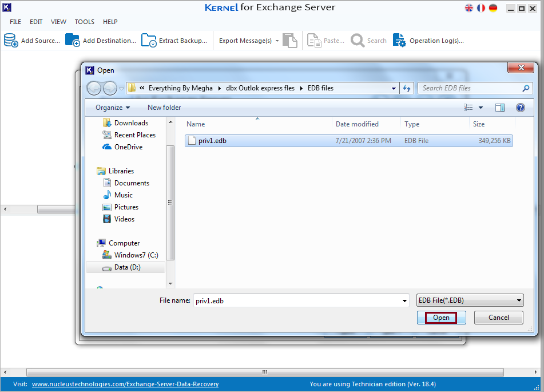The height and width of the screenshot is (392, 544).
Task: Click the blue help question mark icon
Action: click(520, 108)
